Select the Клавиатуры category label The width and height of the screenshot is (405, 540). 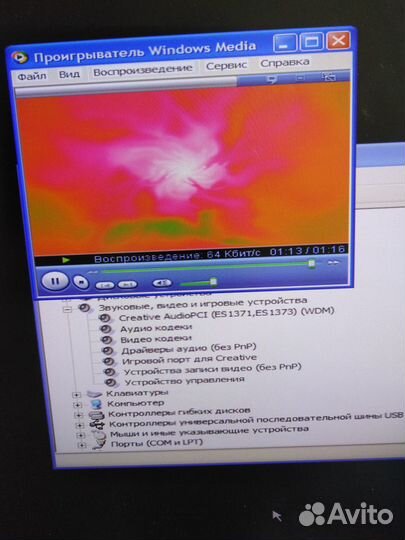coord(137,393)
